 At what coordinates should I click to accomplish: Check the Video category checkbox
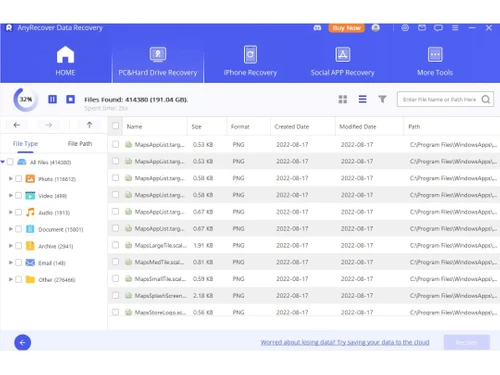[x=18, y=195]
